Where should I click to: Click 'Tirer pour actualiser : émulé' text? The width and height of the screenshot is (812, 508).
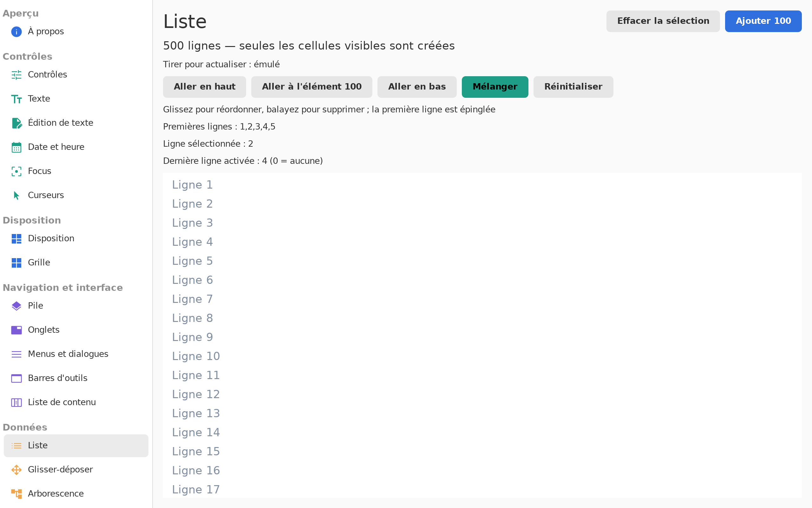(221, 64)
